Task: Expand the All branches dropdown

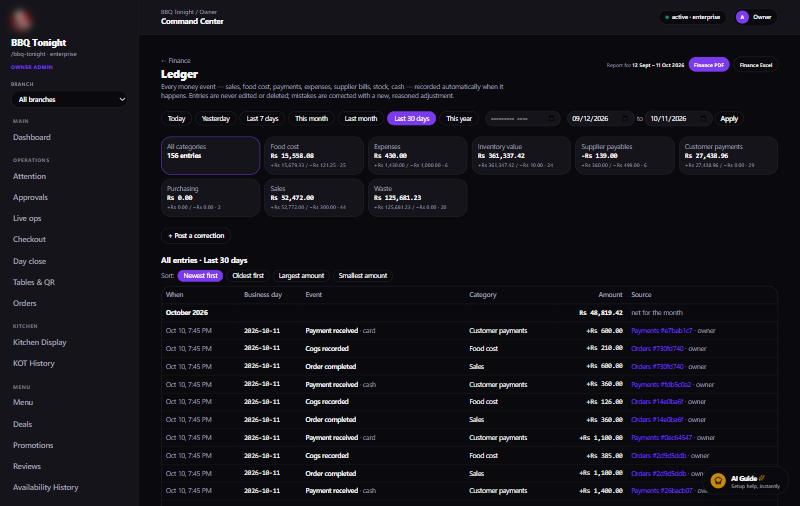Action: (69, 99)
